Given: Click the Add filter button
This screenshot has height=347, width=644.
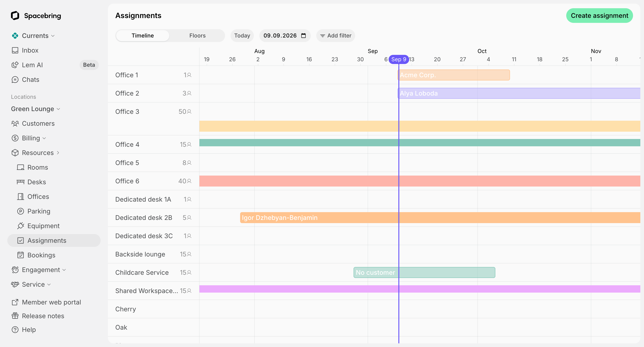Looking at the screenshot, I should pyautogui.click(x=335, y=35).
